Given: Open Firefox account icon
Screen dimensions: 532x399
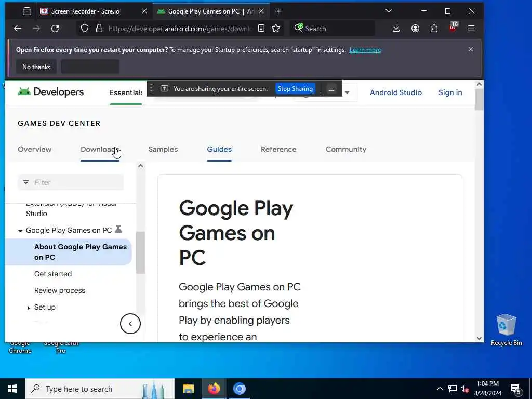Looking at the screenshot, I should click(x=415, y=29).
